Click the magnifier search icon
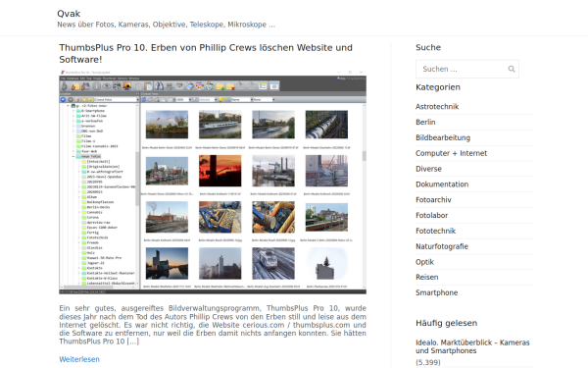The height and width of the screenshot is (368, 588). coord(512,69)
